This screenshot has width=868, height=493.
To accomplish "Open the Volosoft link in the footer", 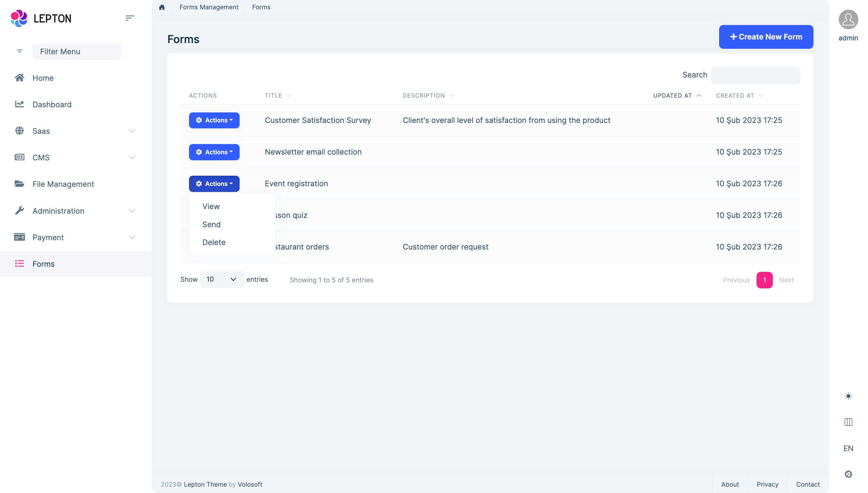I will 250,484.
